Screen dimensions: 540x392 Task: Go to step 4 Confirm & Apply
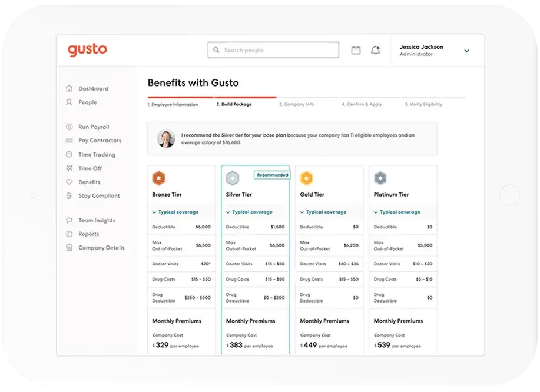click(362, 104)
